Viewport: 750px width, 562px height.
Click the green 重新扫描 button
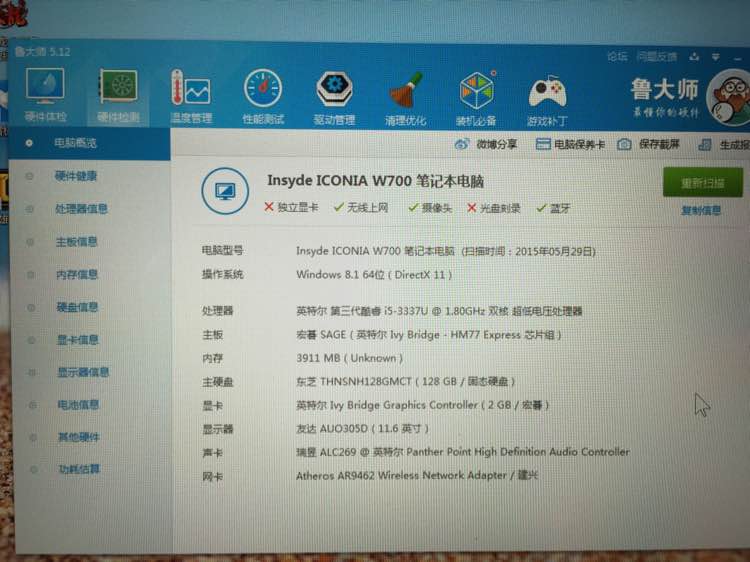coord(703,182)
